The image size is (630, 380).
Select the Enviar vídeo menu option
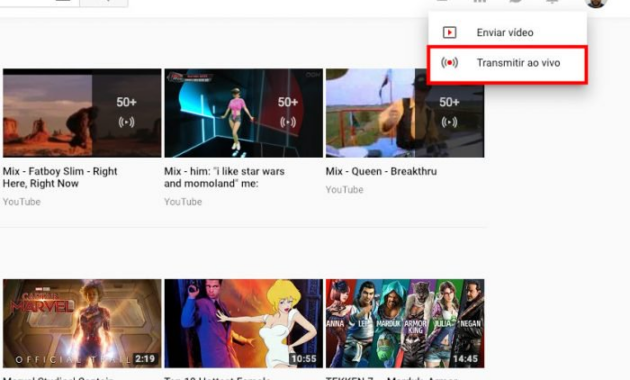pos(507,32)
